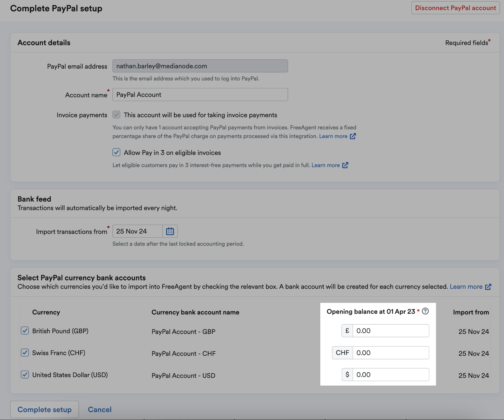
Task: Edit the USD opening balance field
Action: (391, 375)
